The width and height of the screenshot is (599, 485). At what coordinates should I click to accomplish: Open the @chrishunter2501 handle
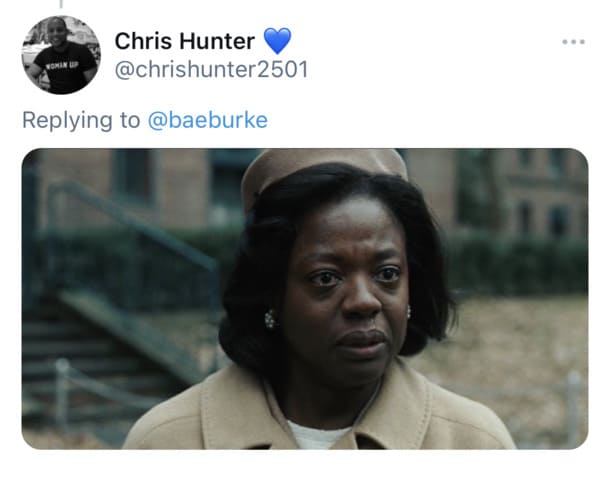tap(211, 70)
